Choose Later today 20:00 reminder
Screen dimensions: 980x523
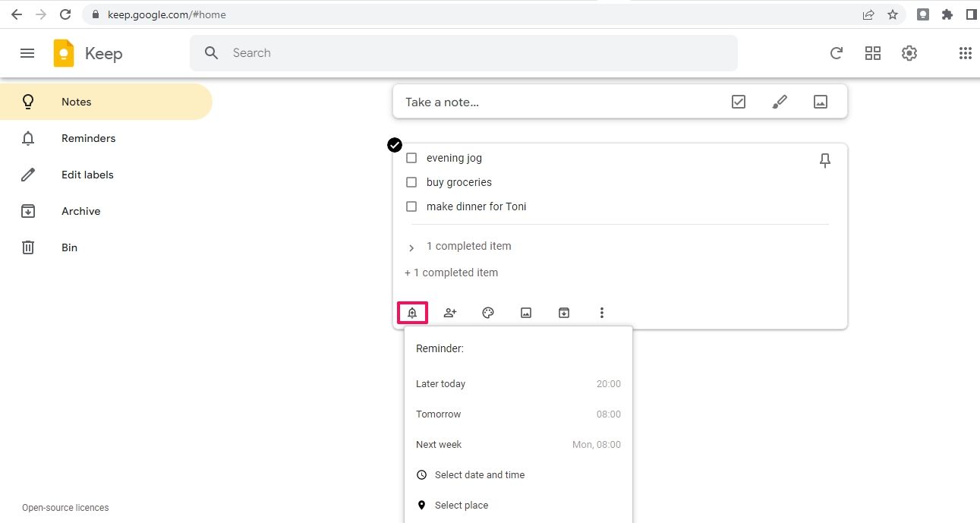pyautogui.click(x=518, y=384)
